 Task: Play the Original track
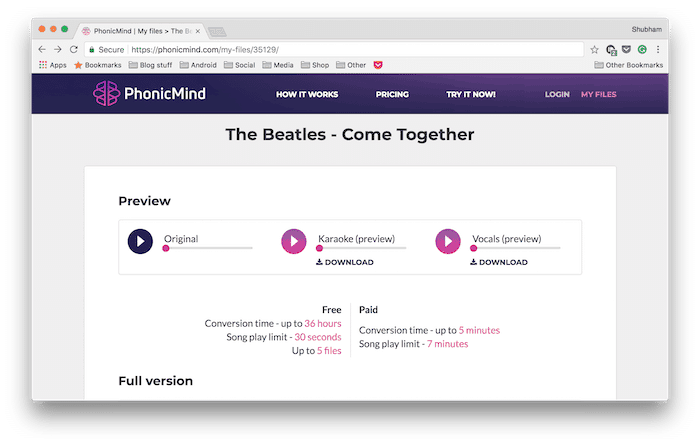(140, 242)
